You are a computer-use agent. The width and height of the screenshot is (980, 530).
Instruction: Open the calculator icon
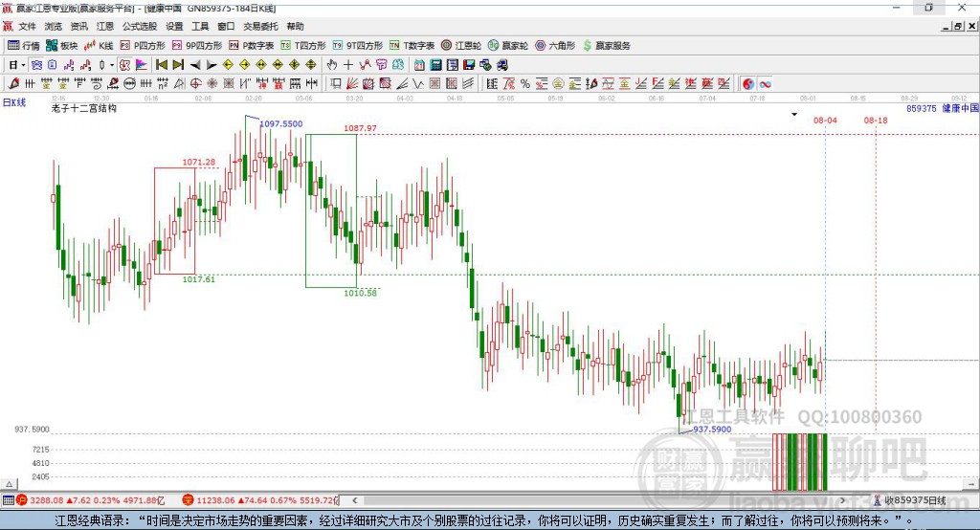click(436, 65)
